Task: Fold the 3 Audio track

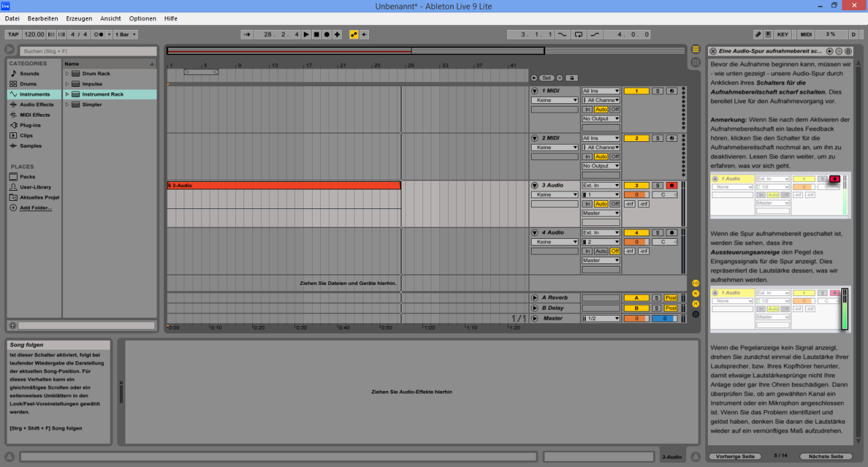Action: pos(534,185)
